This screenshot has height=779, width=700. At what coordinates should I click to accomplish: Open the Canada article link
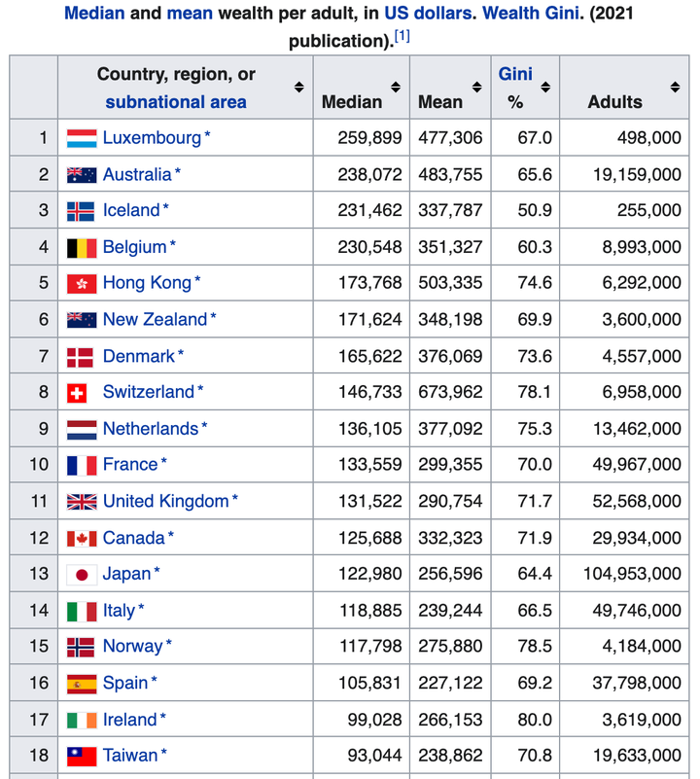coord(133,538)
